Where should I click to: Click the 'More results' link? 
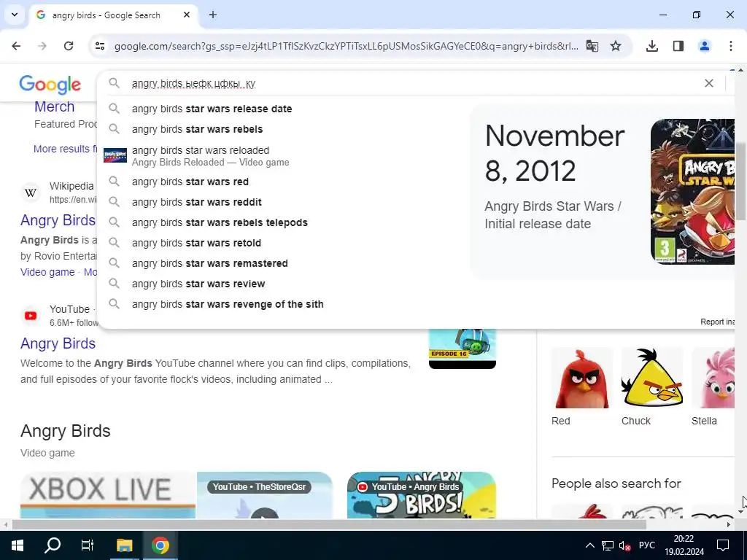coord(65,149)
